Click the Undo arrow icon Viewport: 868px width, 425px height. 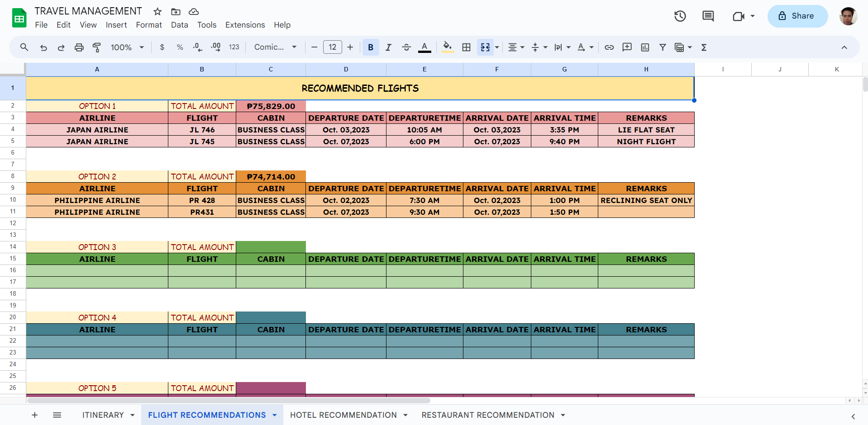click(x=43, y=47)
